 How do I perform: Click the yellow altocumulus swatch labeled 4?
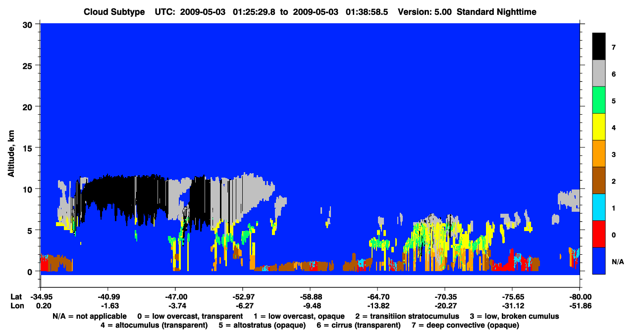pos(599,127)
